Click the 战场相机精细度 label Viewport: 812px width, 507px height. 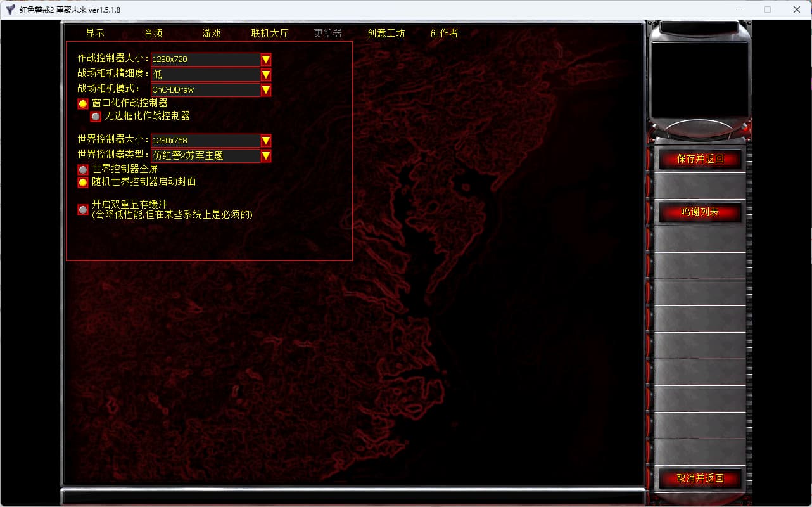pos(113,74)
